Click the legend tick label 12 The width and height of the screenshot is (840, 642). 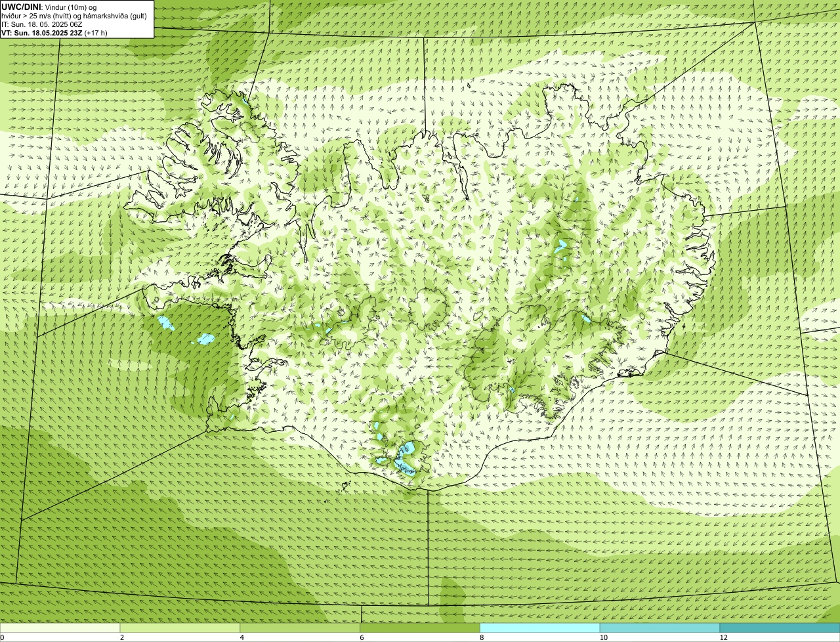[723, 637]
